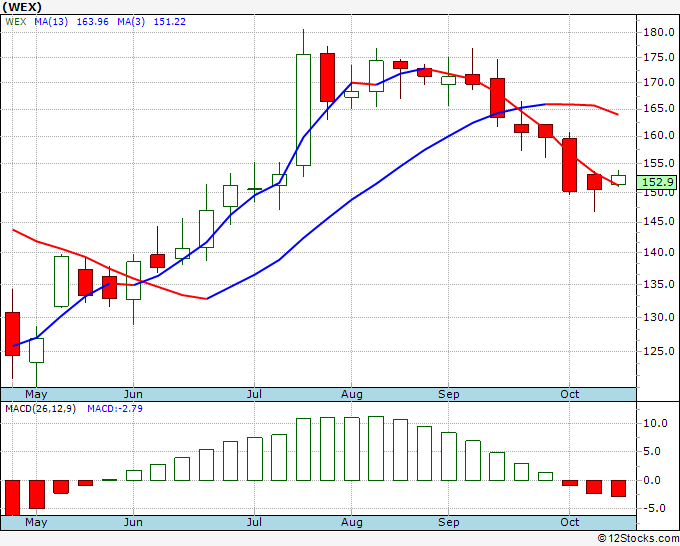680x546 pixels.
Task: Click Jul on the price chart date axis
Action: 254,394
